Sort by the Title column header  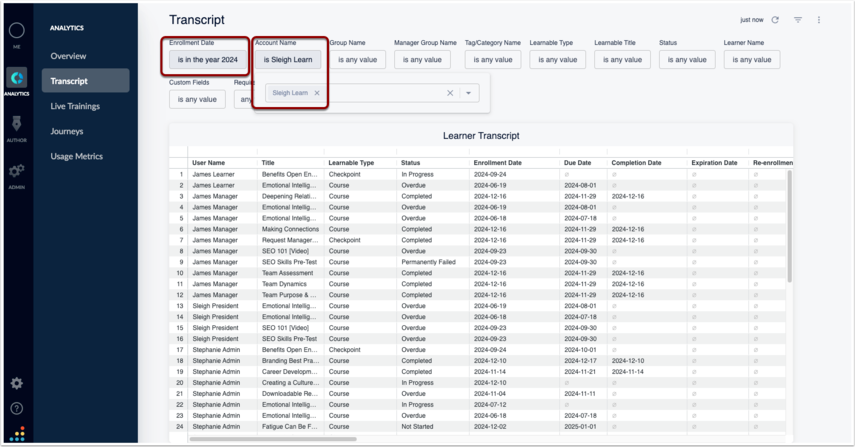point(268,163)
